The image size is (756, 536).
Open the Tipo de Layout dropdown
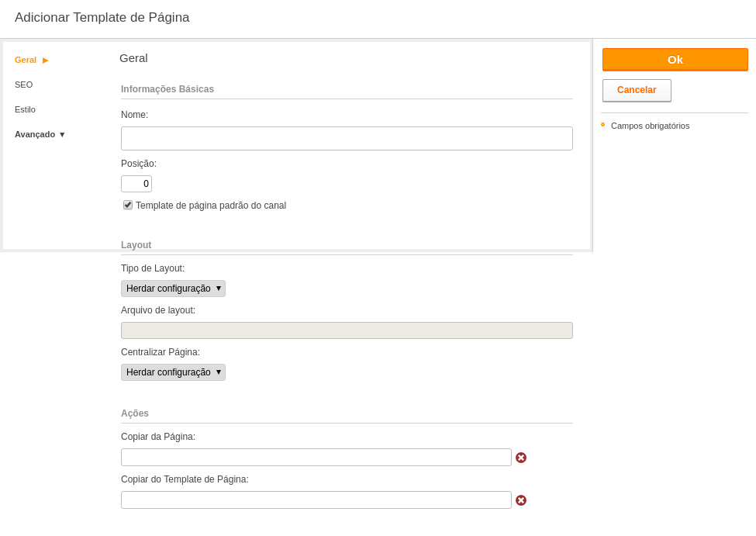pos(173,289)
